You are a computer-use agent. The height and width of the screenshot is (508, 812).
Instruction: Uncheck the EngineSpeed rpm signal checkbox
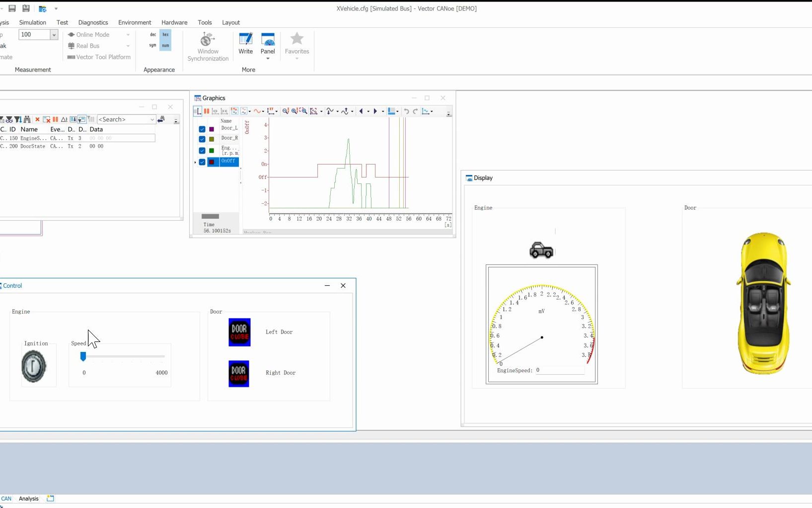pyautogui.click(x=202, y=151)
